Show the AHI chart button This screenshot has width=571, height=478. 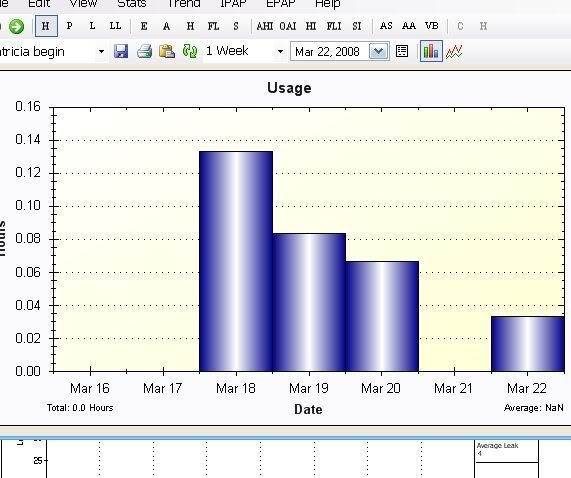click(x=264, y=26)
